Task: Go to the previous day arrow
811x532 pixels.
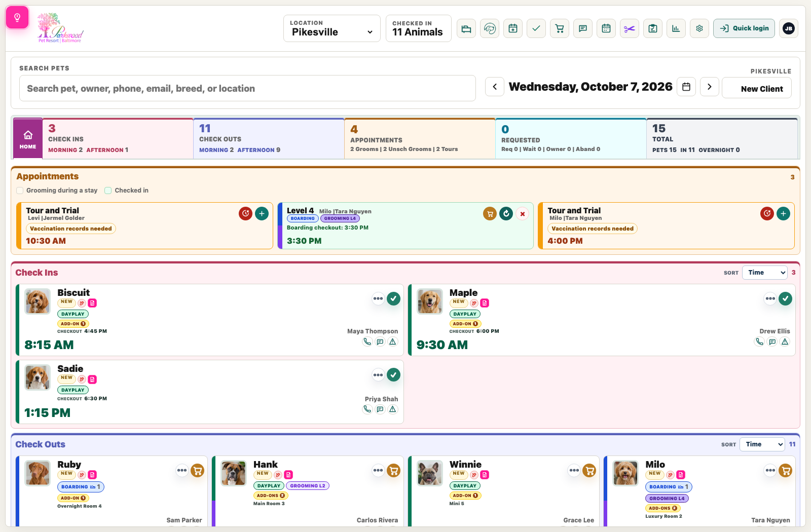Action: click(495, 87)
